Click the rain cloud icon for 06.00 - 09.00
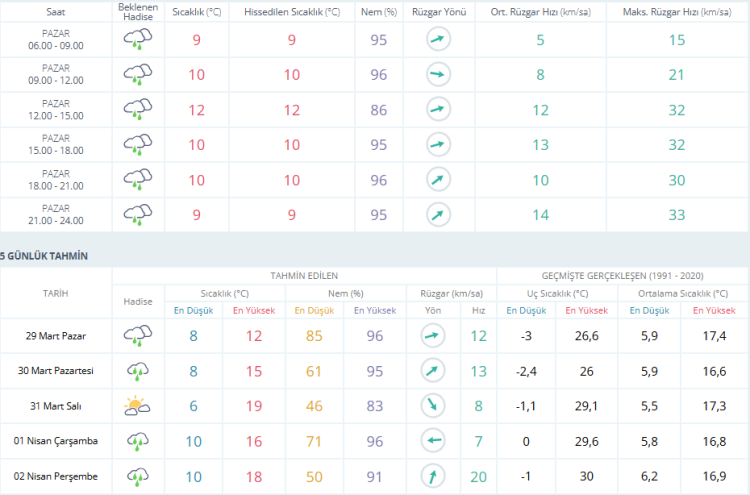Viewport: 750px width, 495px height. (x=138, y=40)
